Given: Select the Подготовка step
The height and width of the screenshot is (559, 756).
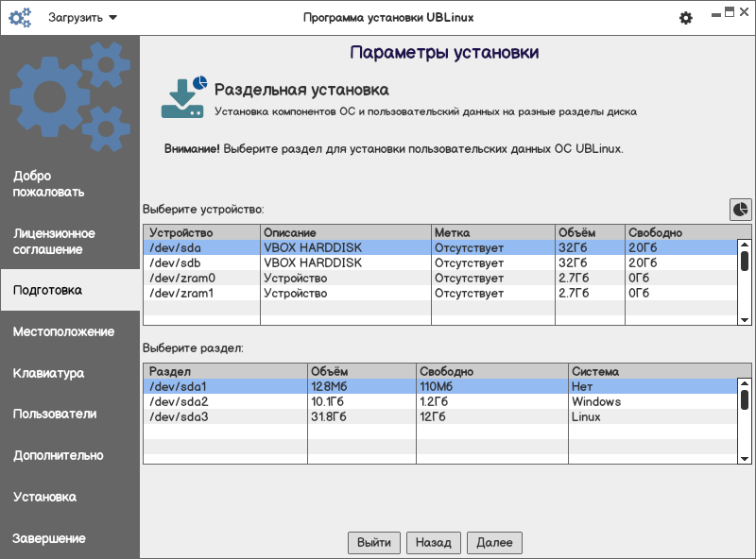Looking at the screenshot, I should [70, 290].
